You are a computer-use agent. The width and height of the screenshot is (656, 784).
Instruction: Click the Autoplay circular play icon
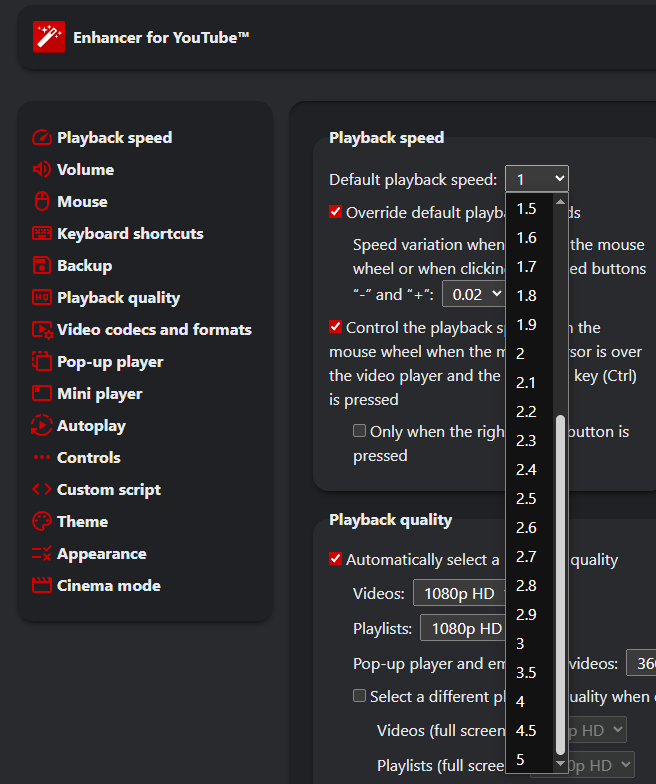[42, 426]
